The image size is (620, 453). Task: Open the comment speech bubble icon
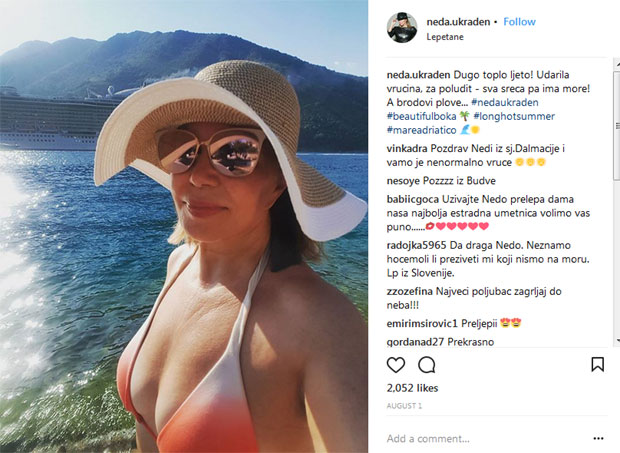427,364
